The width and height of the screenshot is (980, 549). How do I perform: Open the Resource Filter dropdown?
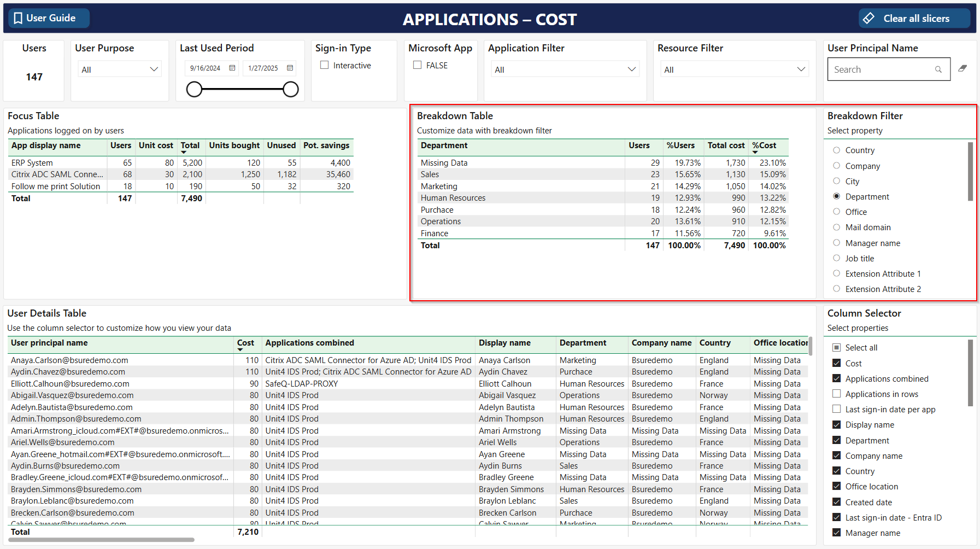click(x=801, y=69)
